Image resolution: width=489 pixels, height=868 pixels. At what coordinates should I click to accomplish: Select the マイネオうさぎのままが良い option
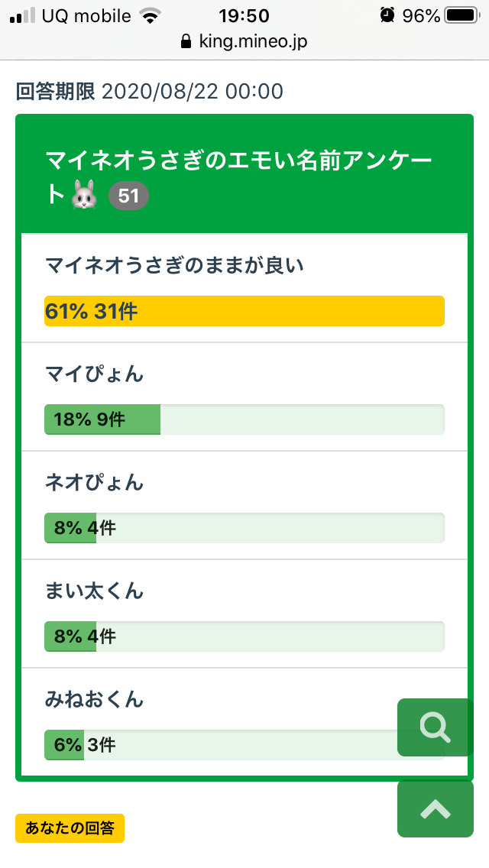click(175, 266)
